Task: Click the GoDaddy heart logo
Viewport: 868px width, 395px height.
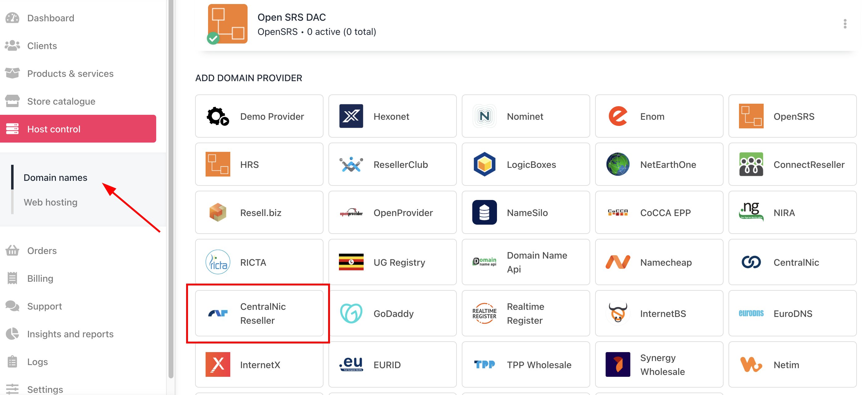Action: (351, 314)
